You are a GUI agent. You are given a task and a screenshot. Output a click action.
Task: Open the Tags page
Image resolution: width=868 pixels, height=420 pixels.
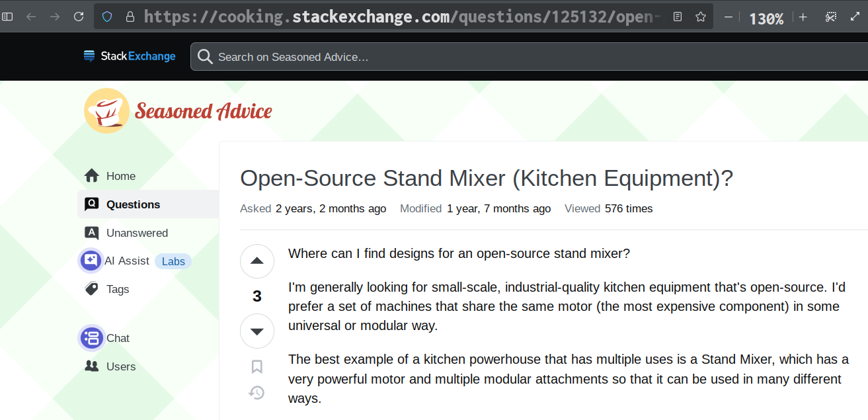click(x=118, y=289)
